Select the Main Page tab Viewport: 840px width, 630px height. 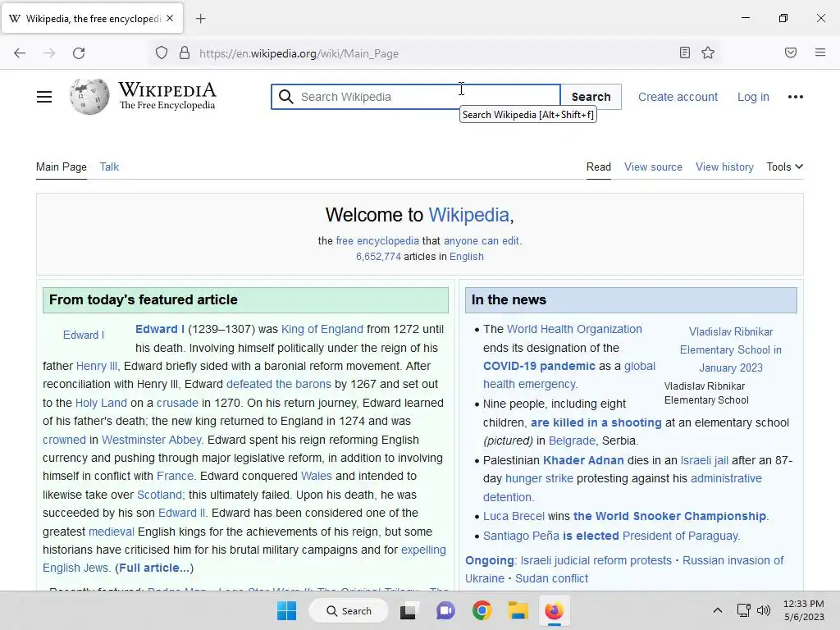coord(61,167)
